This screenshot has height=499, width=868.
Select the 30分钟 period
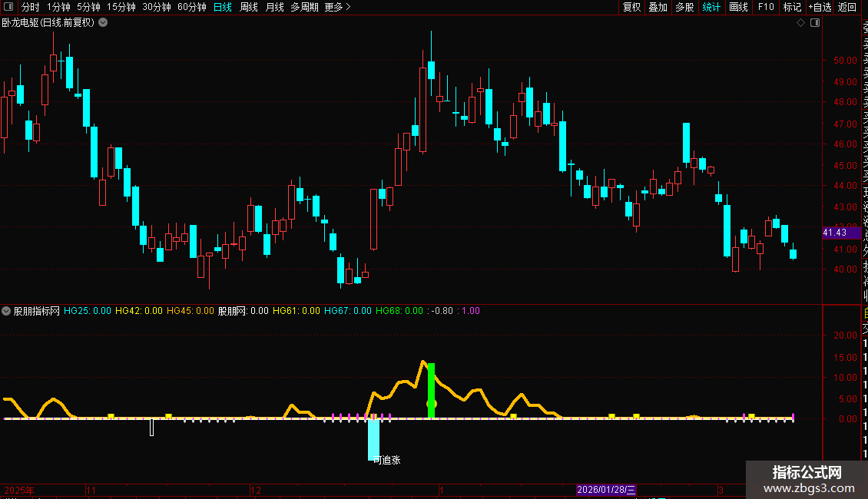tap(157, 7)
